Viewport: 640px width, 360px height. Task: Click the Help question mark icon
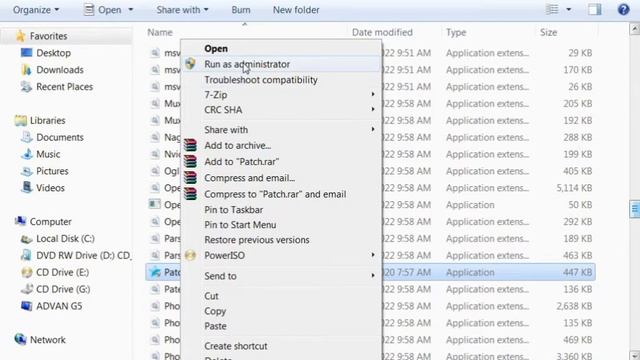[x=623, y=9]
